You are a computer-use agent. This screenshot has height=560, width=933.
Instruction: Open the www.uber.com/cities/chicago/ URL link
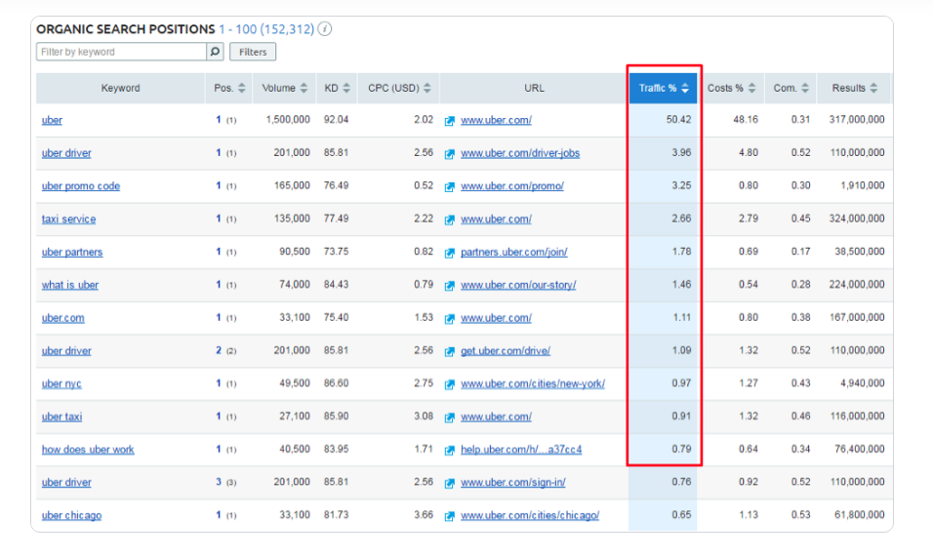click(x=530, y=515)
